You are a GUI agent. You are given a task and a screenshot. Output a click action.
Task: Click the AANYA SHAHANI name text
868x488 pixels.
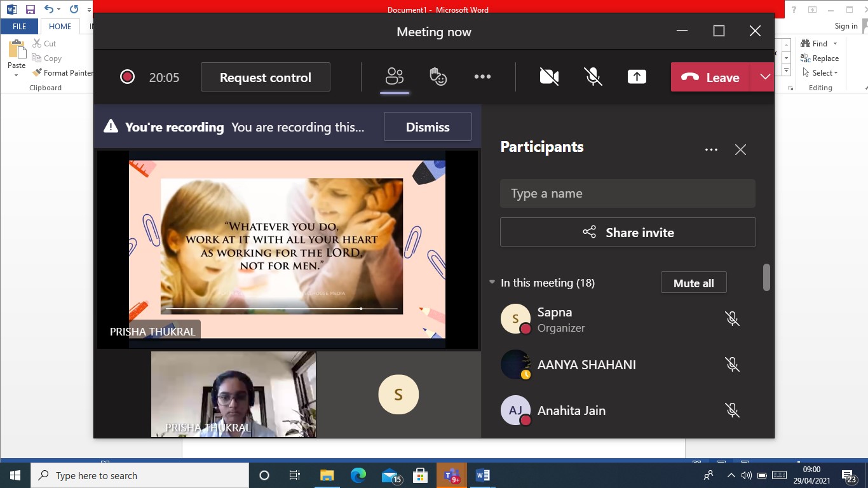tap(587, 365)
